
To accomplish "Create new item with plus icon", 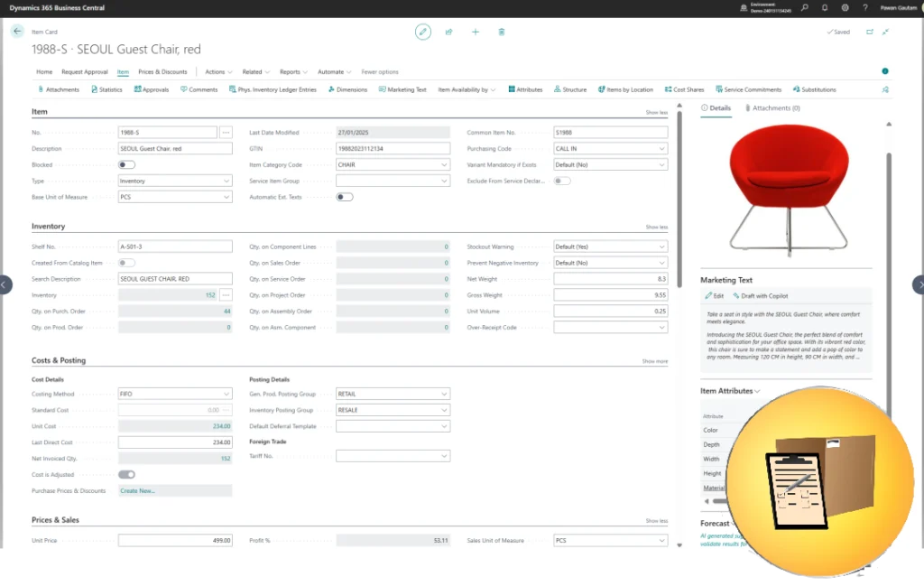I will 475,32.
